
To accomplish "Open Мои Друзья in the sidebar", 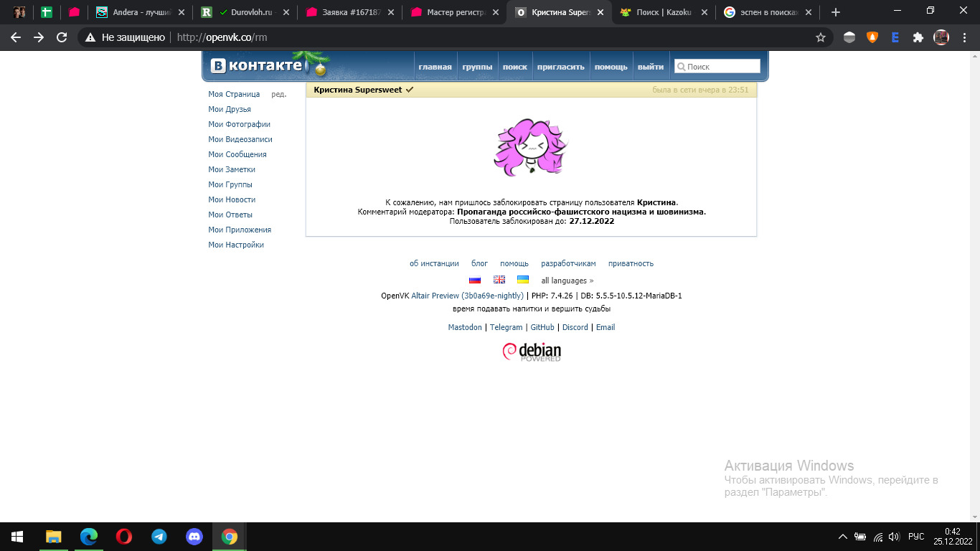I will coord(230,109).
